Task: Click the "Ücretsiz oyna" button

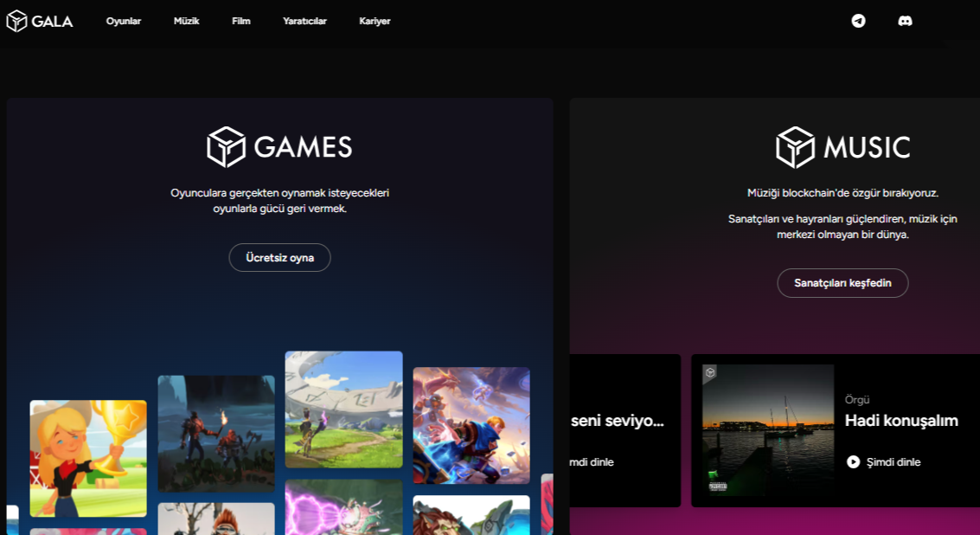Action: pos(280,258)
